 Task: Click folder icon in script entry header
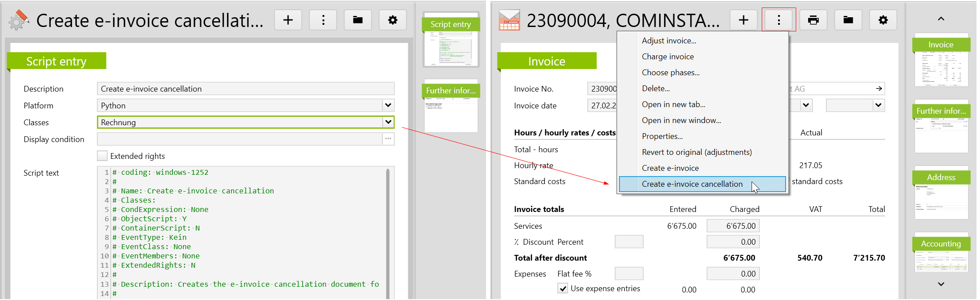[x=358, y=20]
